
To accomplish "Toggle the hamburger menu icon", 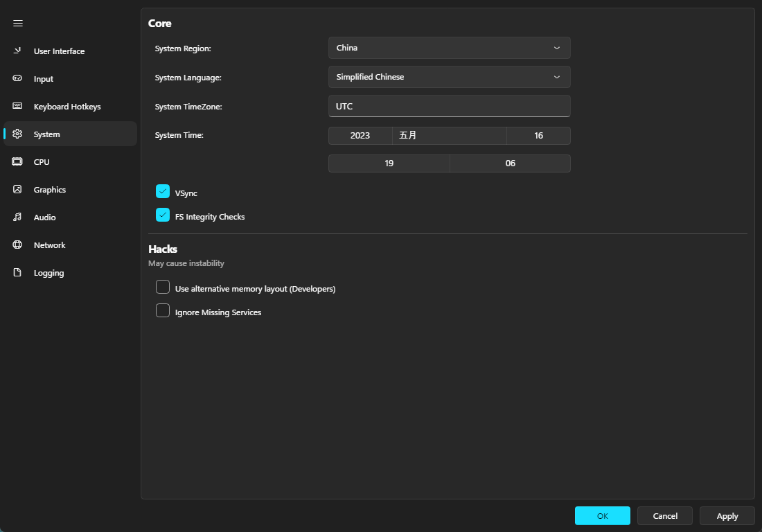I will 18,24.
